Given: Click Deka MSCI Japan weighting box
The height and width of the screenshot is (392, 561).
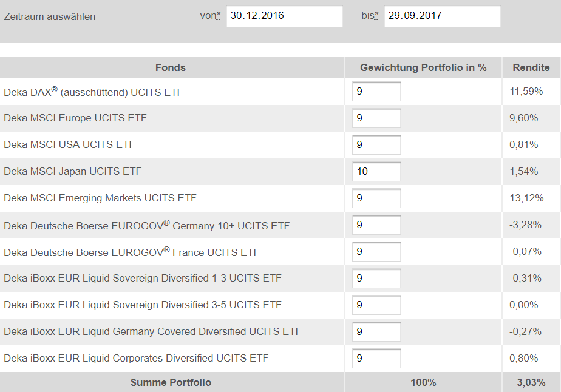Looking at the screenshot, I should [376, 172].
